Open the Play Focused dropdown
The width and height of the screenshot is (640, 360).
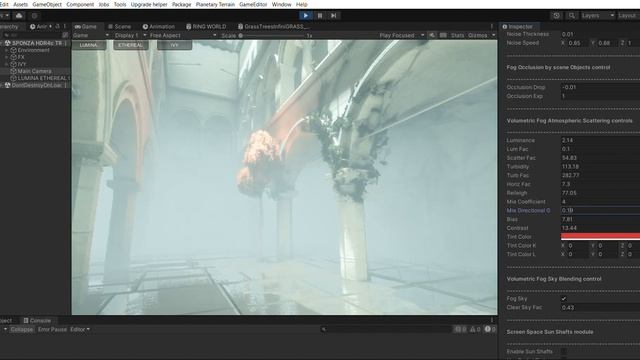[x=402, y=36]
